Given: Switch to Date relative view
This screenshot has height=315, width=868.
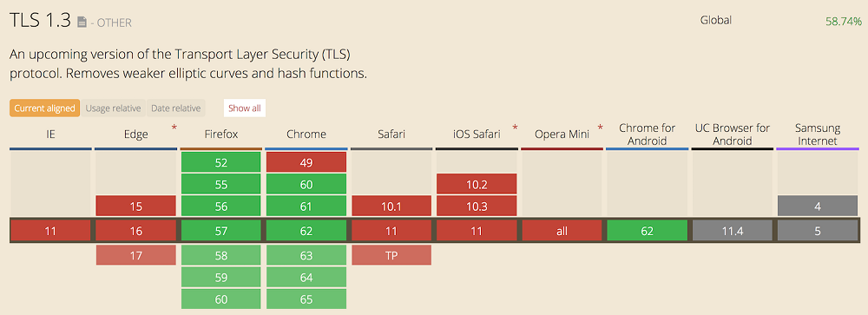Looking at the screenshot, I should (x=175, y=108).
